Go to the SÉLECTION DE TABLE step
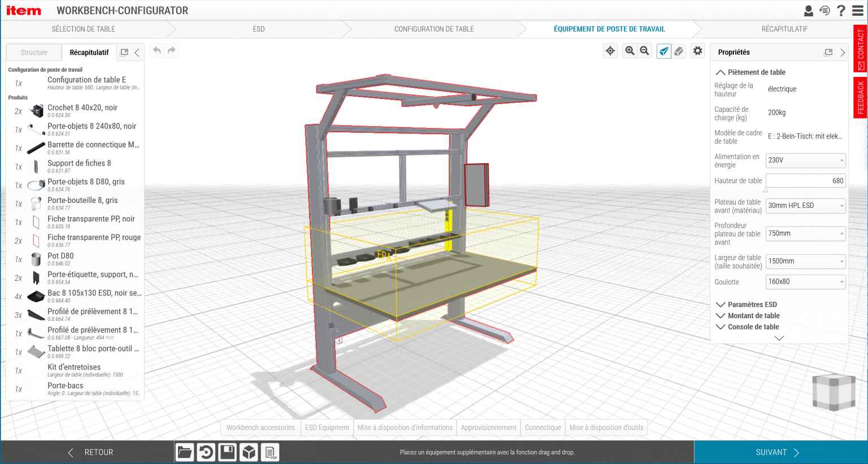 tap(84, 29)
